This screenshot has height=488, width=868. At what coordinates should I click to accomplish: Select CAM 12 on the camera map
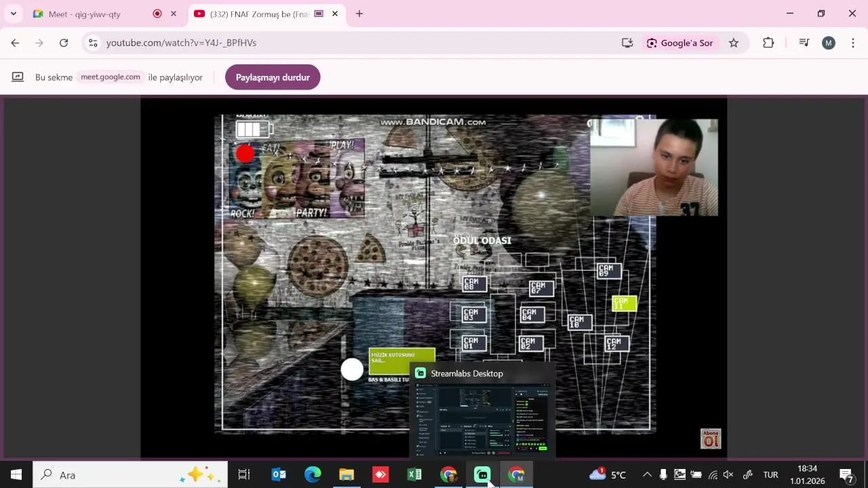coord(617,344)
